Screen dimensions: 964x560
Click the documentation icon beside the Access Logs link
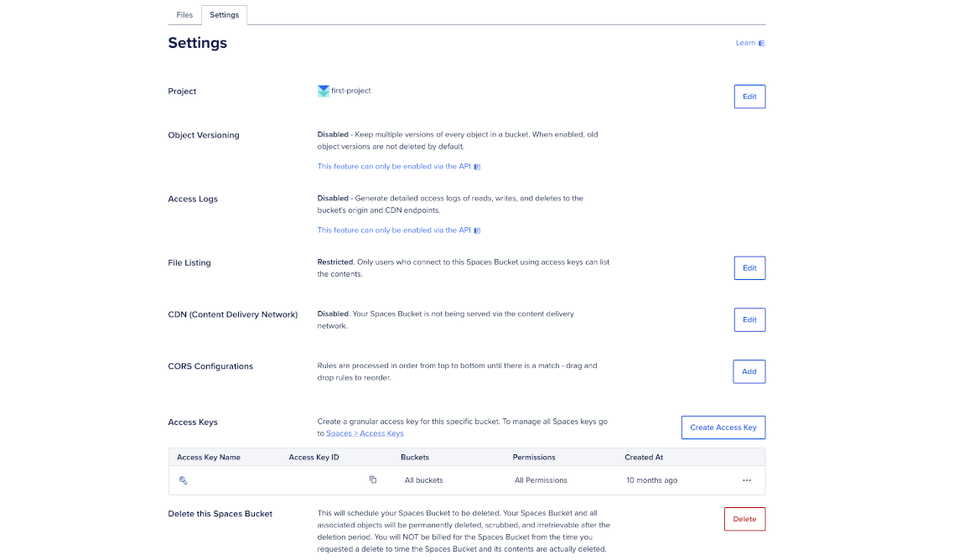pyautogui.click(x=477, y=230)
